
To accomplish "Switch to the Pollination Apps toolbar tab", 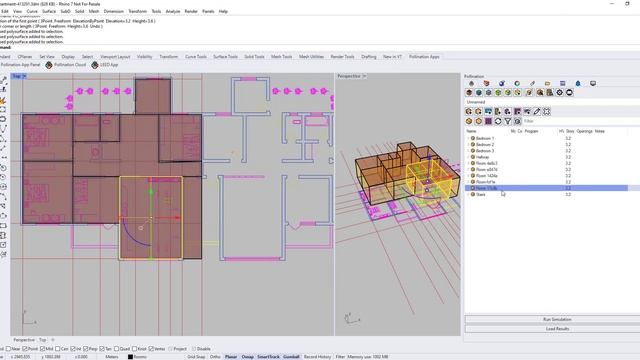I will pos(424,57).
